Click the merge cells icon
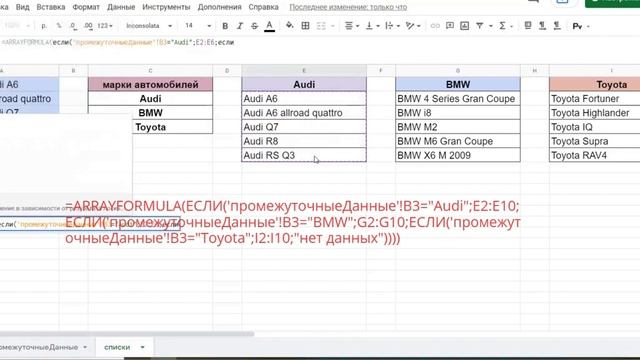 point(321,26)
